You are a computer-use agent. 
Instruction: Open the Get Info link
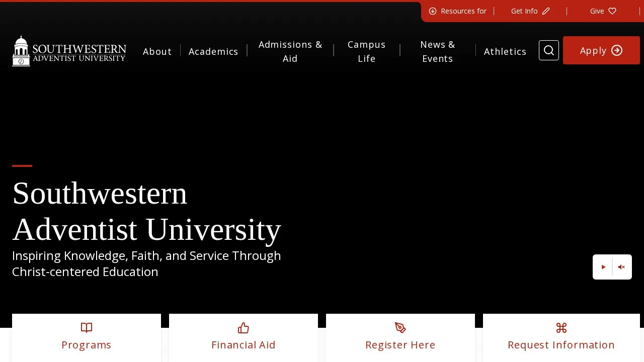[530, 11]
